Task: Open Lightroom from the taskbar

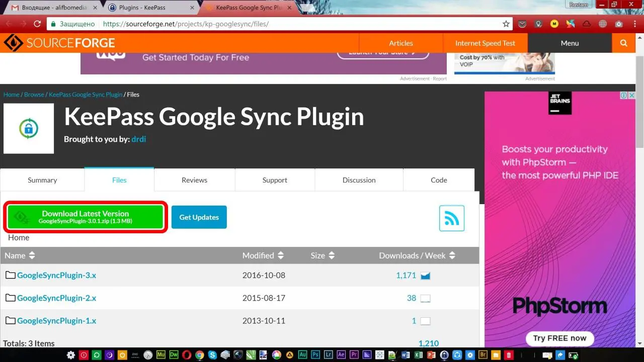Action: click(329, 355)
